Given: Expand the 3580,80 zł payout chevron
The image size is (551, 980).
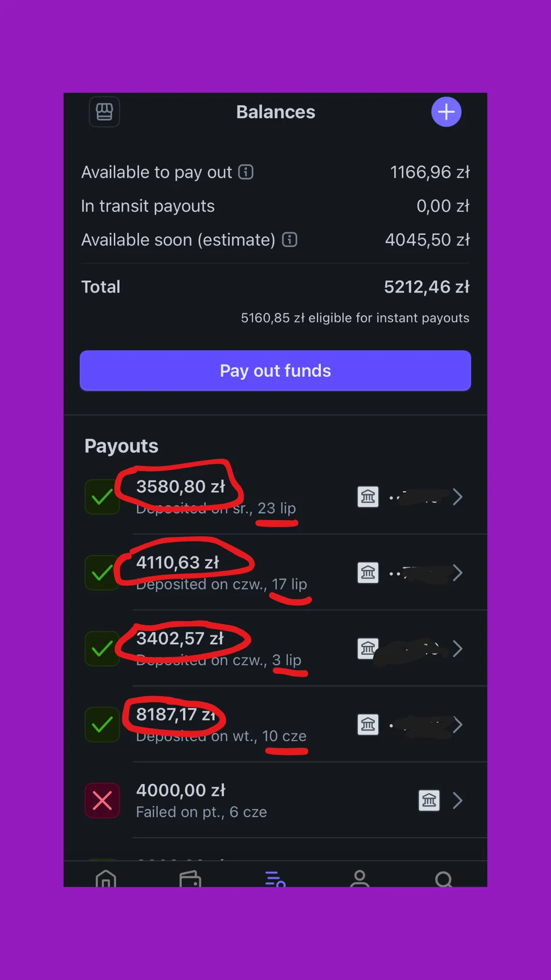Looking at the screenshot, I should pyautogui.click(x=458, y=497).
